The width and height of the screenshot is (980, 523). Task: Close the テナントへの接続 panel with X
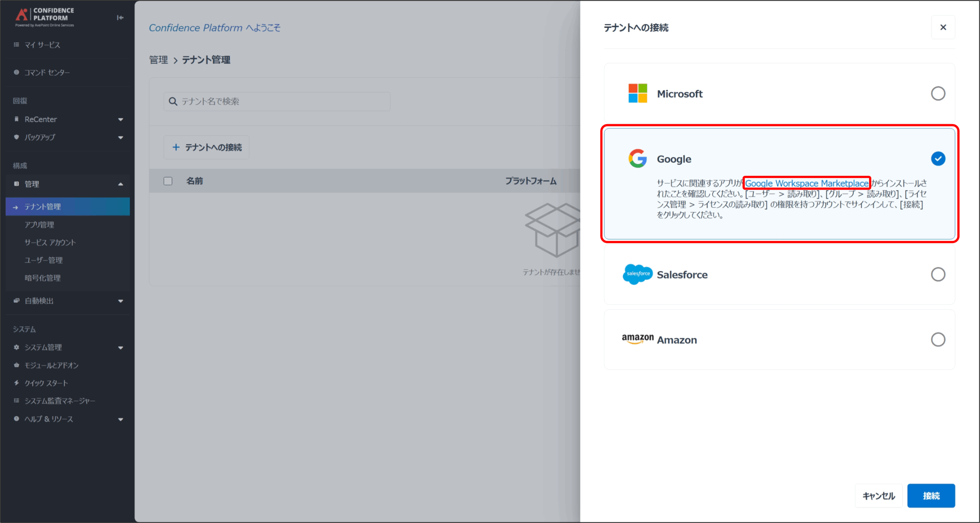[x=943, y=27]
